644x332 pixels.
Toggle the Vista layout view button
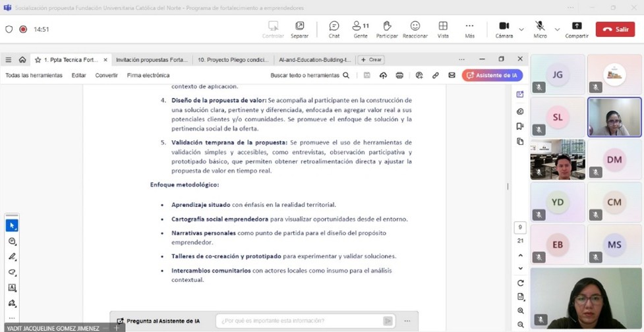click(x=443, y=29)
